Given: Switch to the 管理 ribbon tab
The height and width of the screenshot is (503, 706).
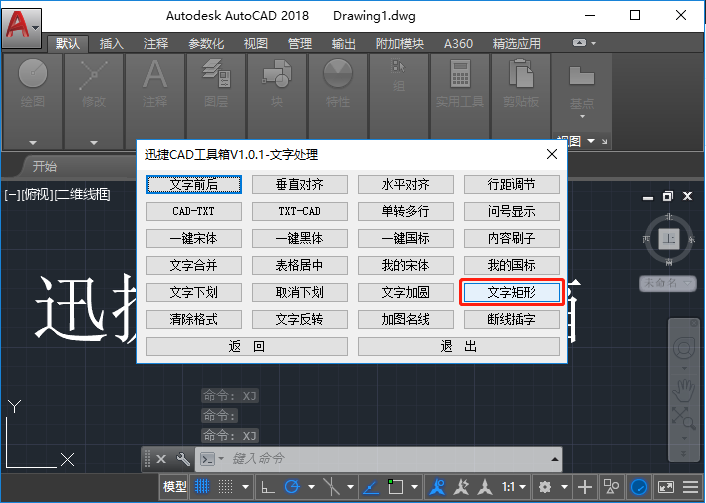Looking at the screenshot, I should pos(300,44).
